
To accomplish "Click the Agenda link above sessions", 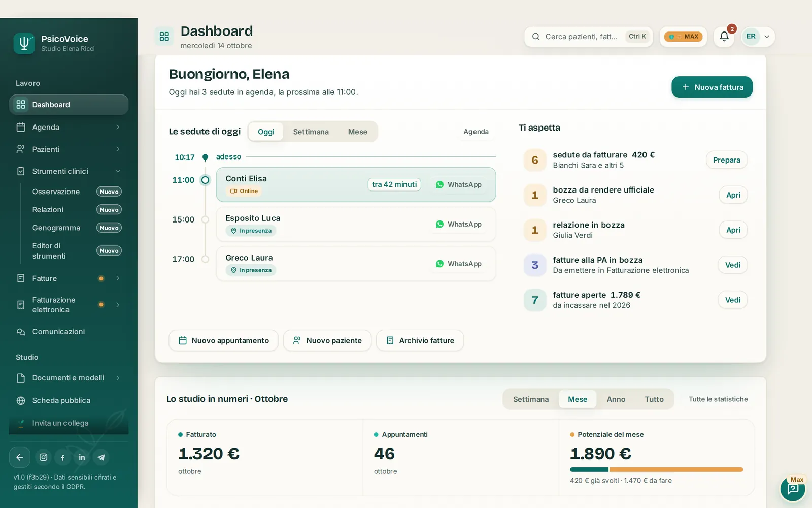I will pos(476,132).
